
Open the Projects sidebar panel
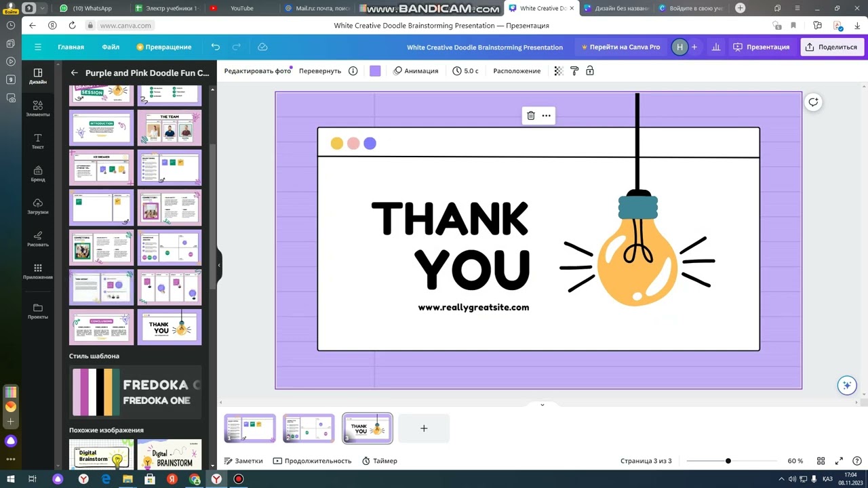38,311
